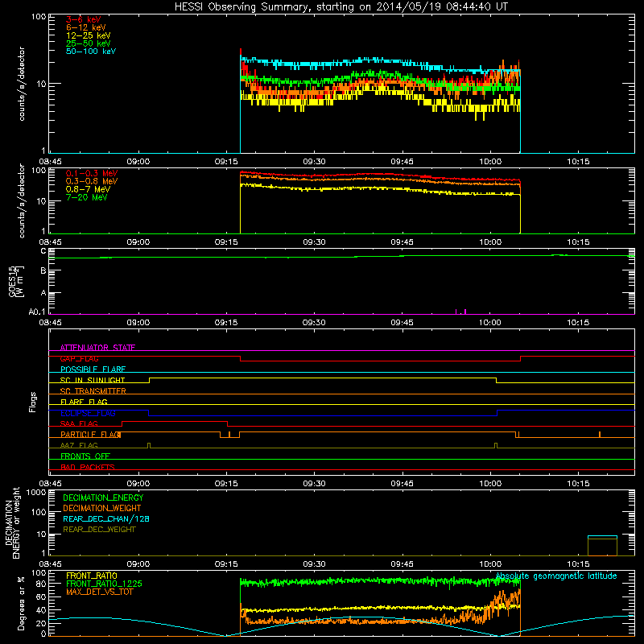Click the 10:00 tick label under Flags panel

point(490,484)
